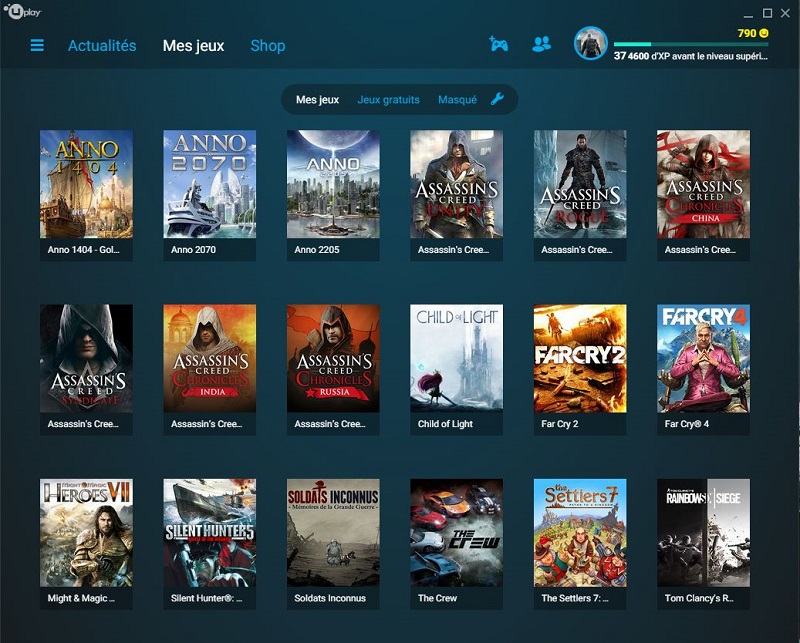This screenshot has height=643, width=800.
Task: Select the Assassin's Creed Unity cover
Action: click(x=457, y=184)
